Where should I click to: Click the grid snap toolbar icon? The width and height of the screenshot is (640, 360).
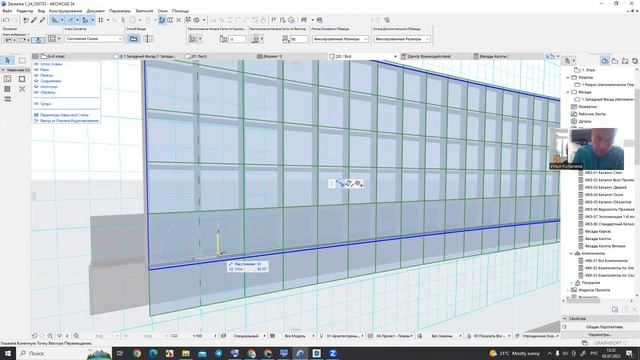100,20
